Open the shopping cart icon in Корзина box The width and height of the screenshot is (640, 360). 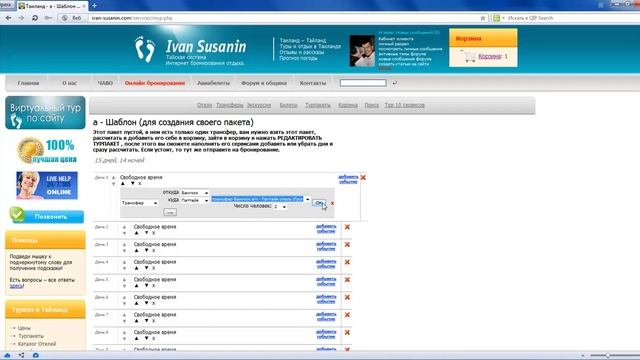click(469, 57)
